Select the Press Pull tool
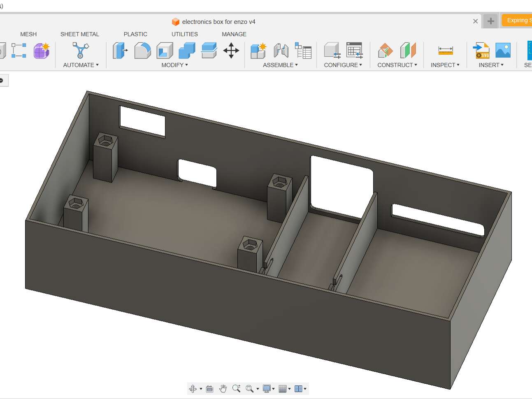This screenshot has width=532, height=399. pos(120,51)
